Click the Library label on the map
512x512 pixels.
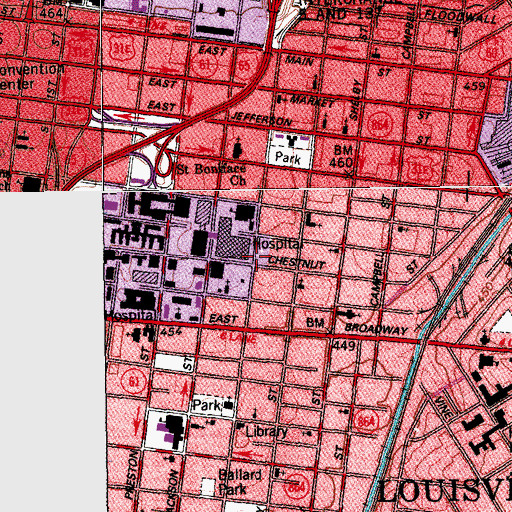click(266, 432)
